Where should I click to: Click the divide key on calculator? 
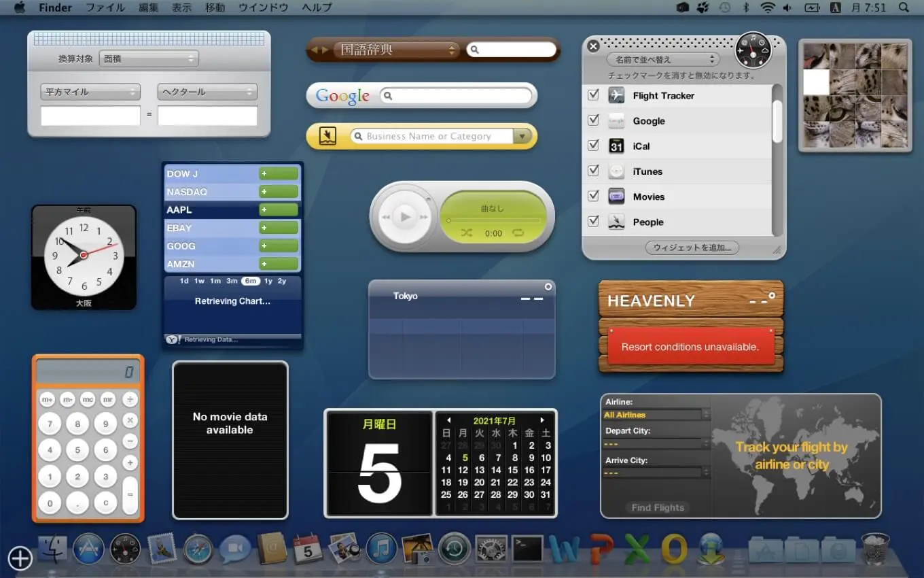point(130,399)
